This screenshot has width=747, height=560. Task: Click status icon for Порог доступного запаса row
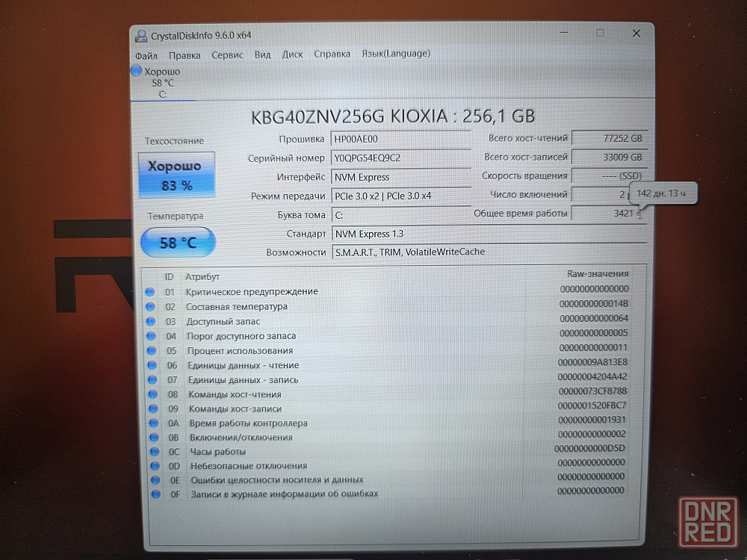(x=152, y=336)
